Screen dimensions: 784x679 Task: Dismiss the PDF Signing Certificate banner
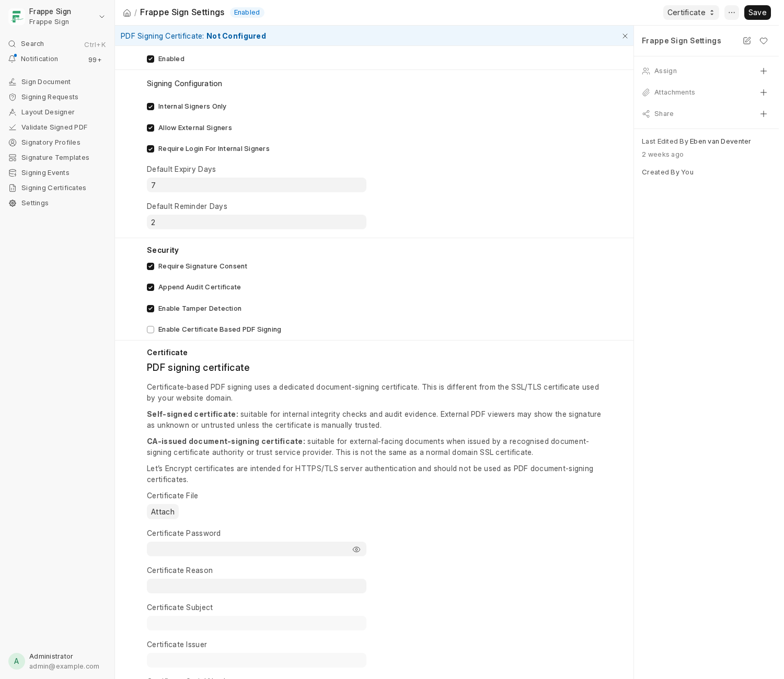coord(625,36)
